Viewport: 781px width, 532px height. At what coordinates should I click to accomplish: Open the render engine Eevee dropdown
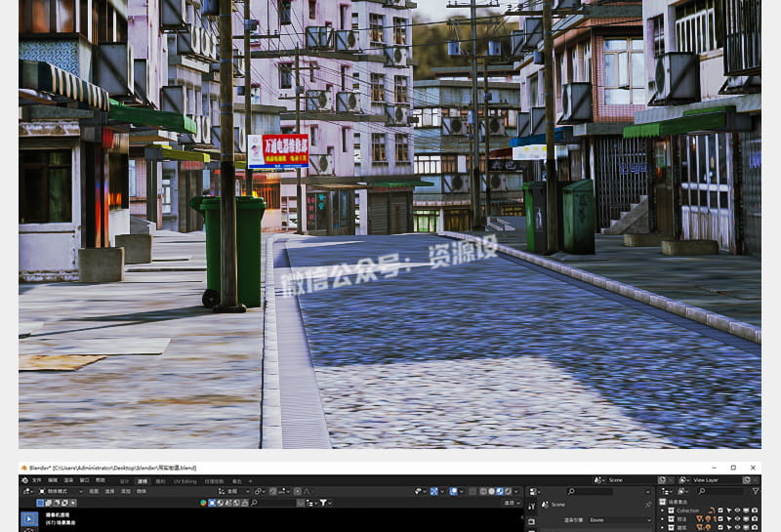pyautogui.click(x=619, y=519)
